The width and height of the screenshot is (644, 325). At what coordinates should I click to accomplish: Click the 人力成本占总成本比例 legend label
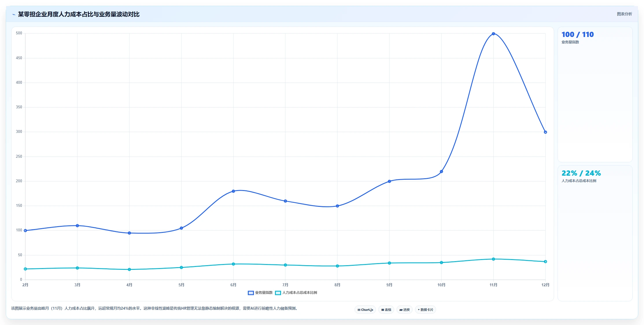click(300, 293)
